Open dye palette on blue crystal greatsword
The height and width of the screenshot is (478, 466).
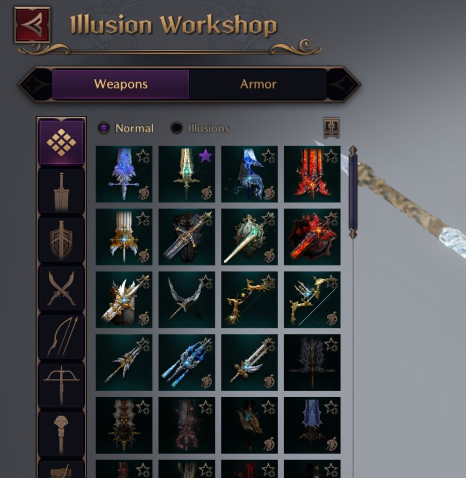[x=144, y=193]
